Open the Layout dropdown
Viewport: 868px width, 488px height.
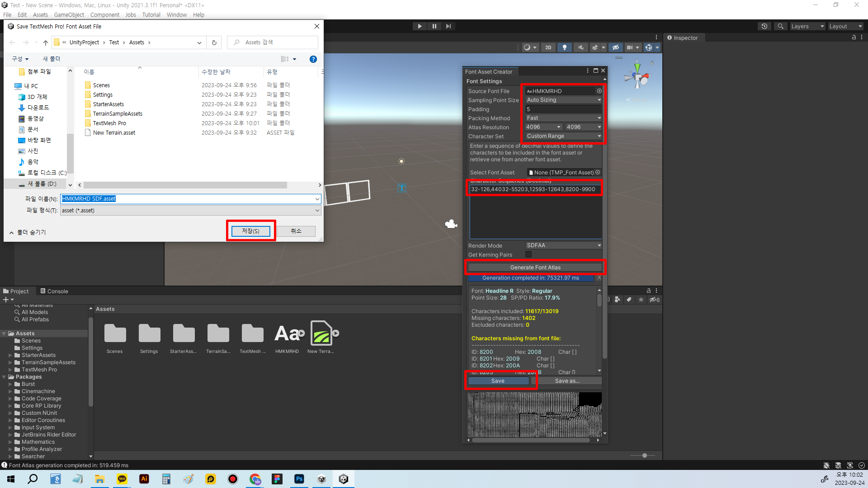[845, 26]
